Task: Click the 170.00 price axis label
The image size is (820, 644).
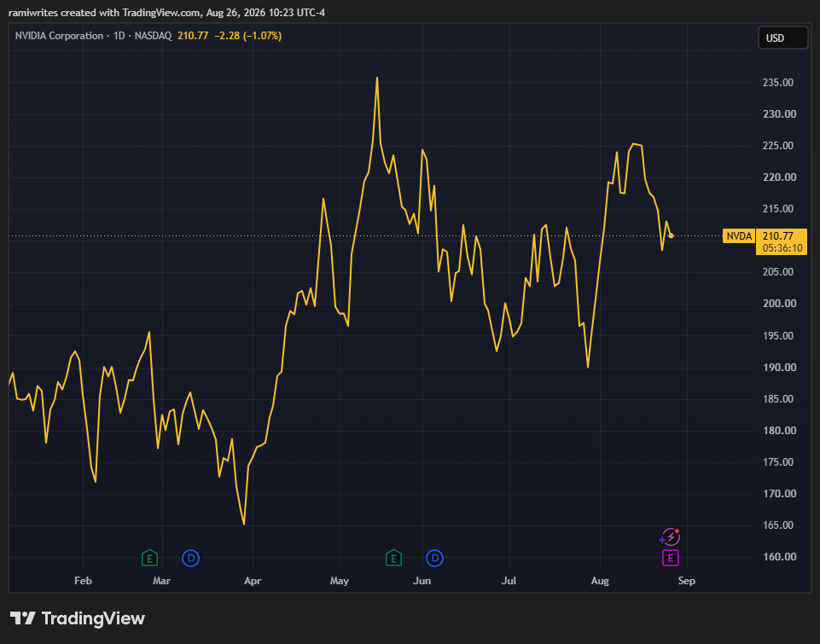Action: coord(779,494)
